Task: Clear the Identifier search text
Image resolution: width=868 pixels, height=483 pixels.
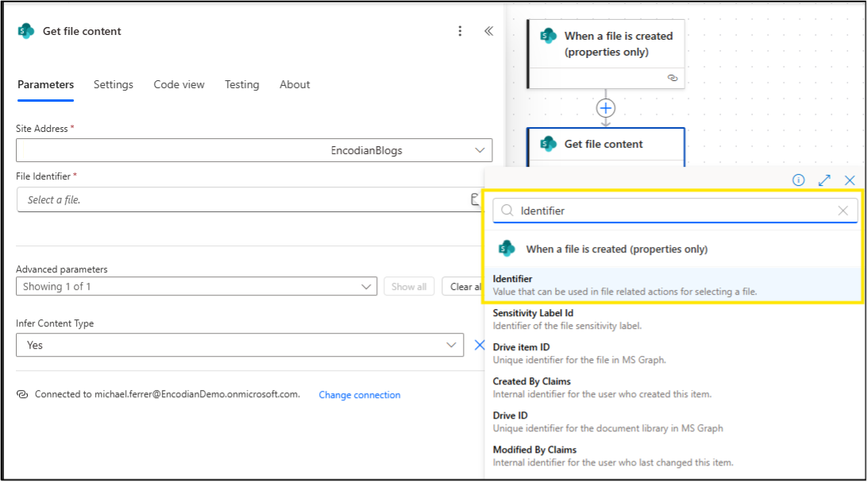Action: [x=843, y=211]
